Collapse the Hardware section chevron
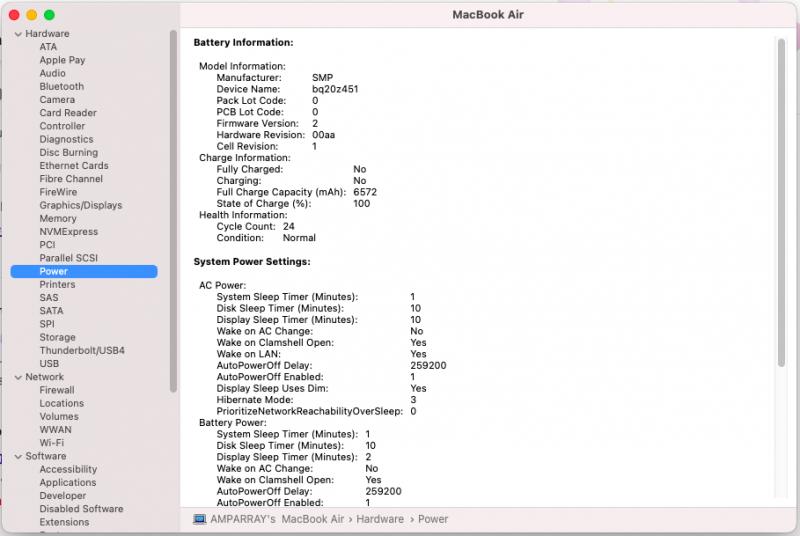800x536 pixels. (x=18, y=34)
